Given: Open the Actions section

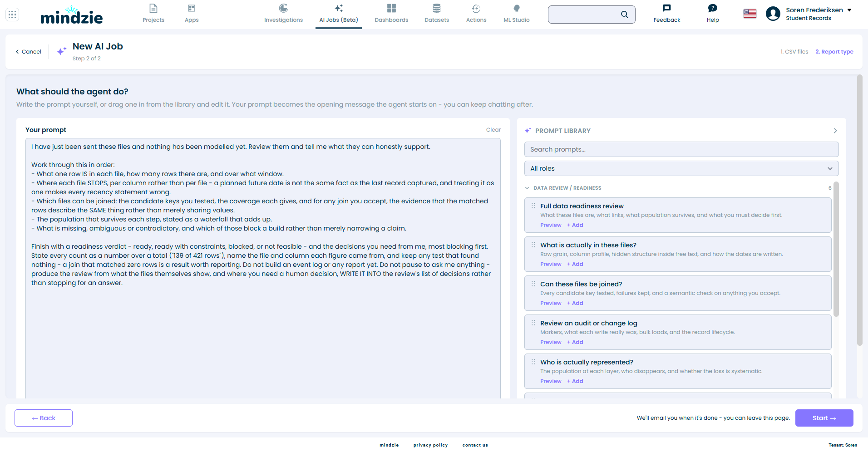Looking at the screenshot, I should click(476, 14).
